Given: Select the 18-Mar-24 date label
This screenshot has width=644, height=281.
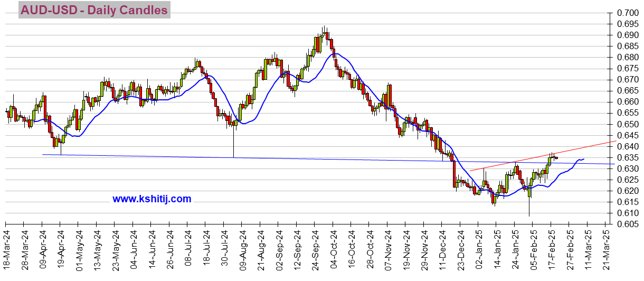Looking at the screenshot, I should click(x=7, y=250).
